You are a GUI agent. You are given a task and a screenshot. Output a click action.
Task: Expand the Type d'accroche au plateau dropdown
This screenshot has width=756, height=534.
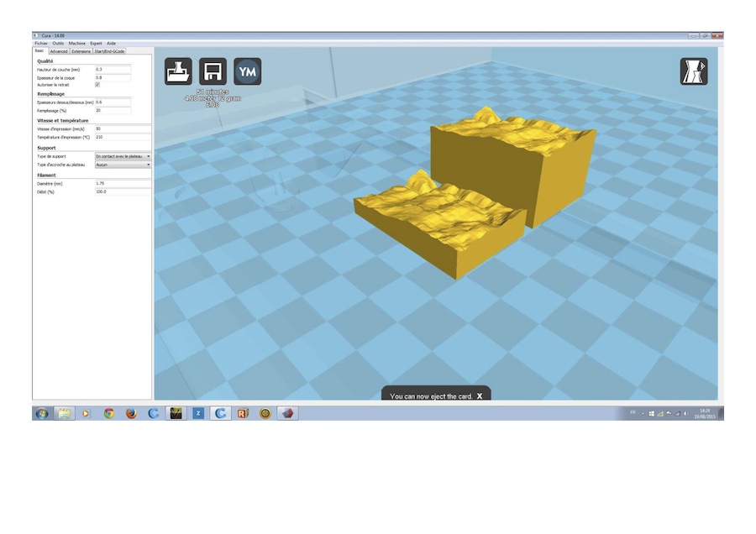pos(123,165)
